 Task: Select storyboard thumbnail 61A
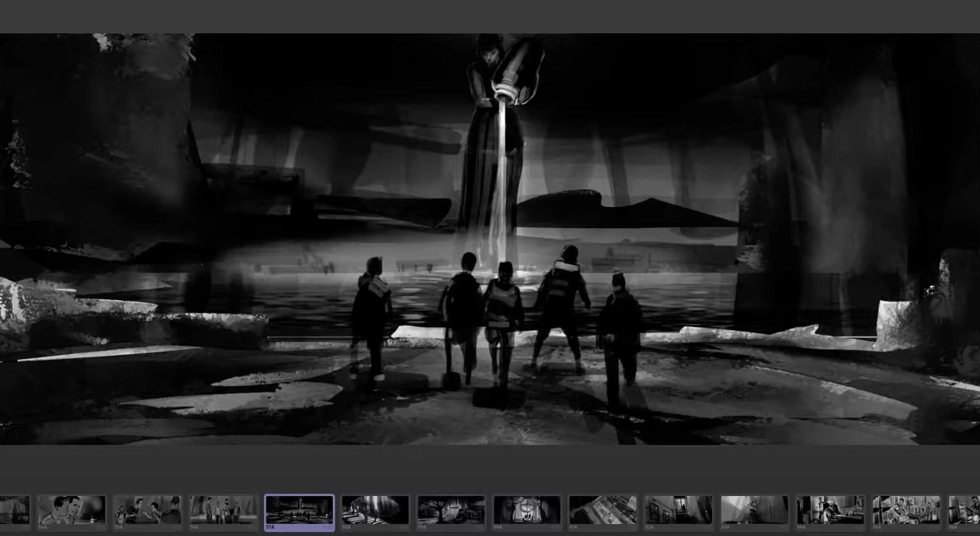pyautogui.click(x=603, y=512)
